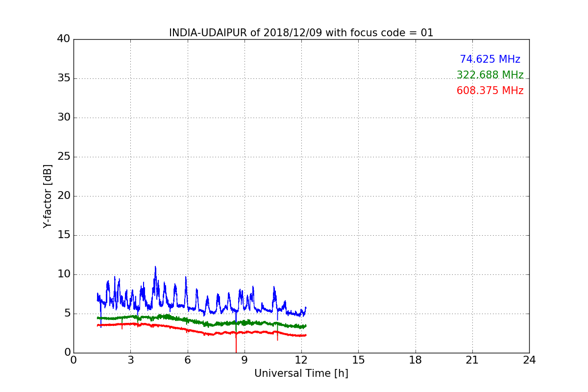Image resolution: width=588 pixels, height=392 pixels.
Task: Click the plot title mentioning INDIA-UDAIPUR
Action: pyautogui.click(x=301, y=33)
